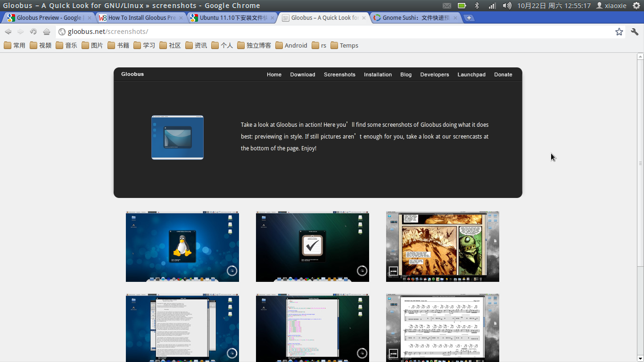Close the Gloobus Preview Google tab
This screenshot has width=644, height=362.
tap(89, 18)
